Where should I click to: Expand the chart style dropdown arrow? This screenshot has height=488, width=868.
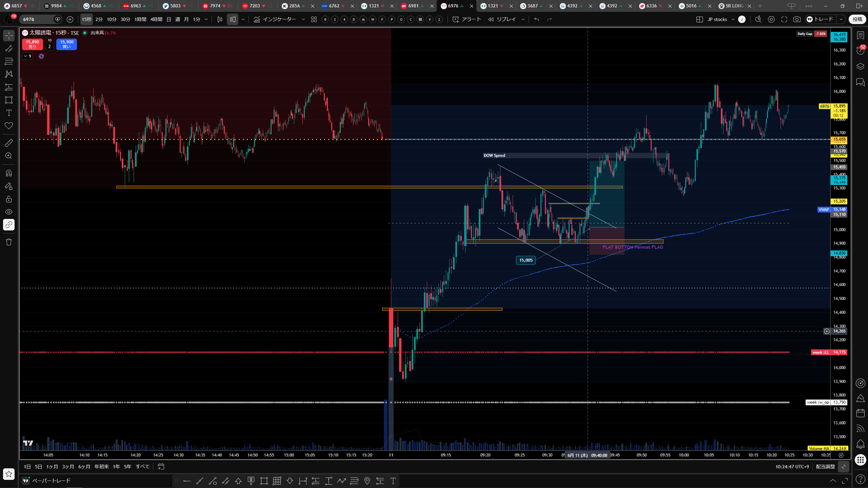click(x=243, y=19)
